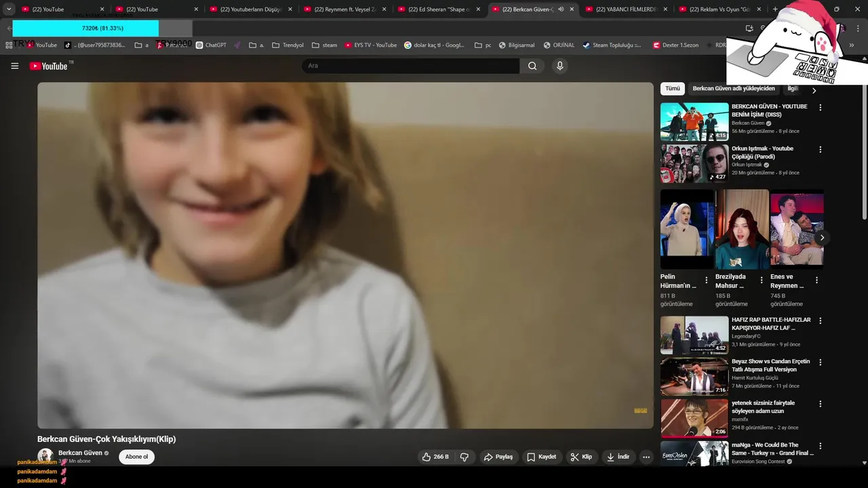Share the video with Paylaş
Image resolution: width=868 pixels, height=488 pixels.
coord(498,457)
